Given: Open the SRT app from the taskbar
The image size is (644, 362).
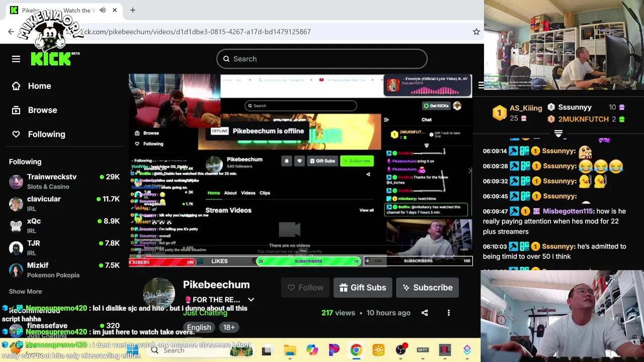Looking at the screenshot, I should 423,350.
